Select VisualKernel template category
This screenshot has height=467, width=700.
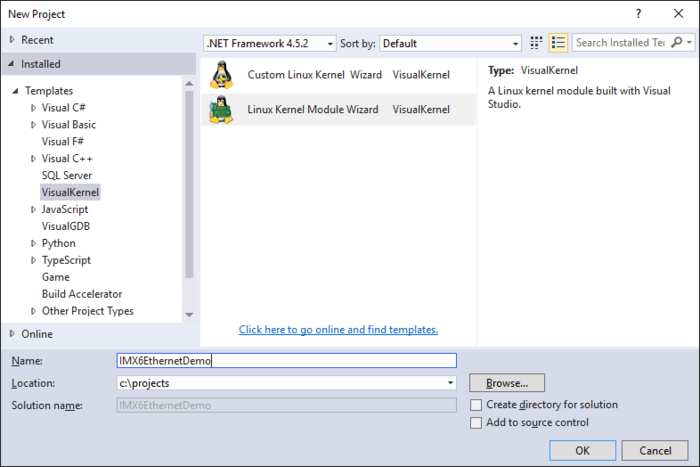(70, 192)
